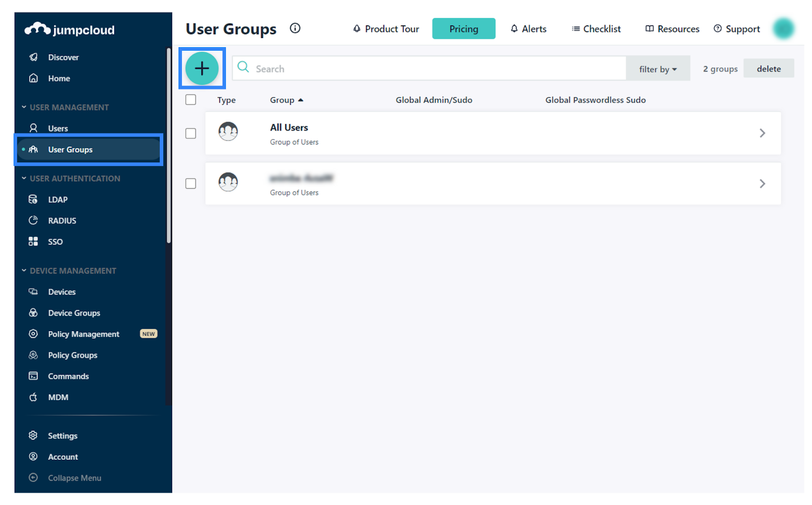Sort by the Group column header

pyautogui.click(x=286, y=100)
